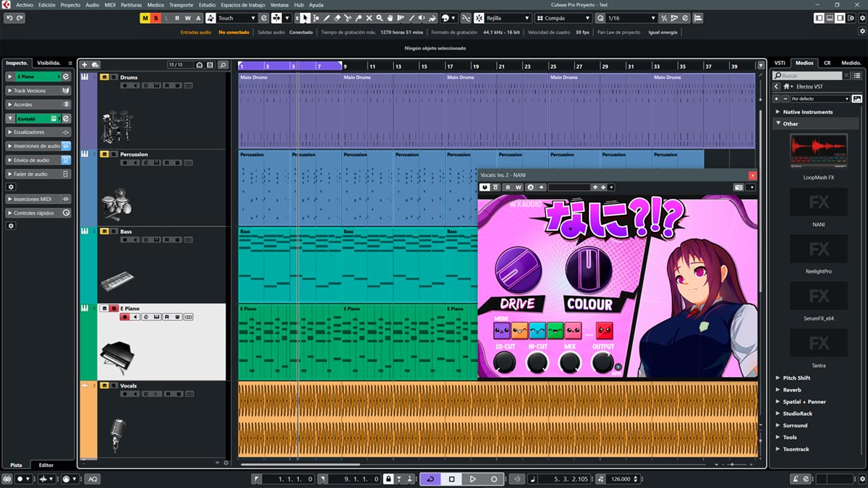Toggle the Cycle loop button in transport
Screen dimensions: 868x488
430,479
